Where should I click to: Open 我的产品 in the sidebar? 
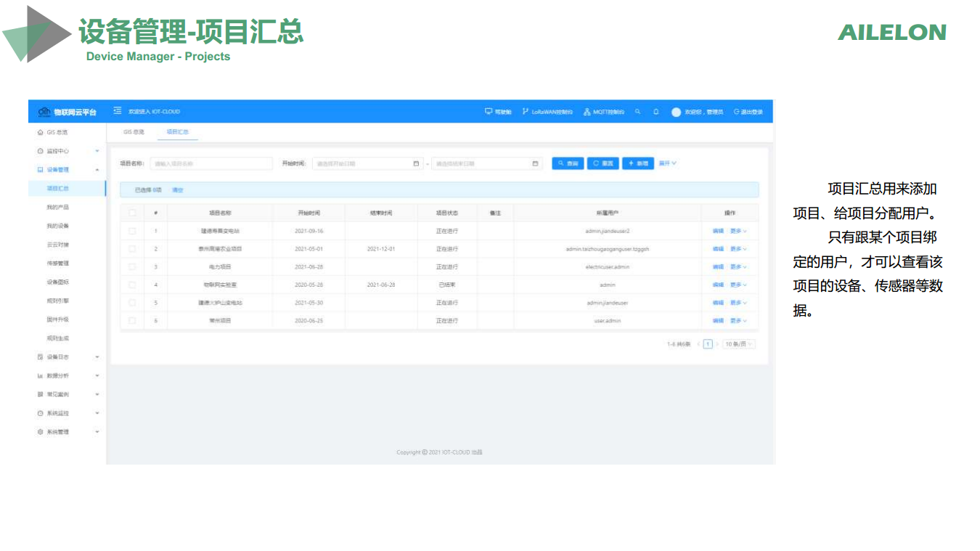57,207
